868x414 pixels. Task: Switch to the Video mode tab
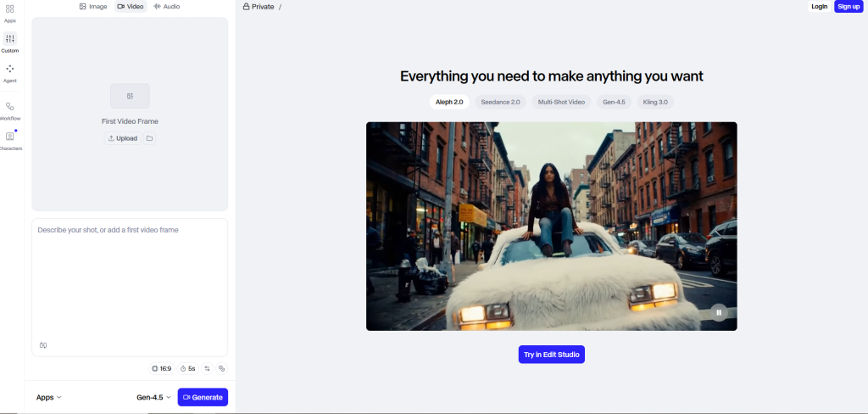coord(131,7)
